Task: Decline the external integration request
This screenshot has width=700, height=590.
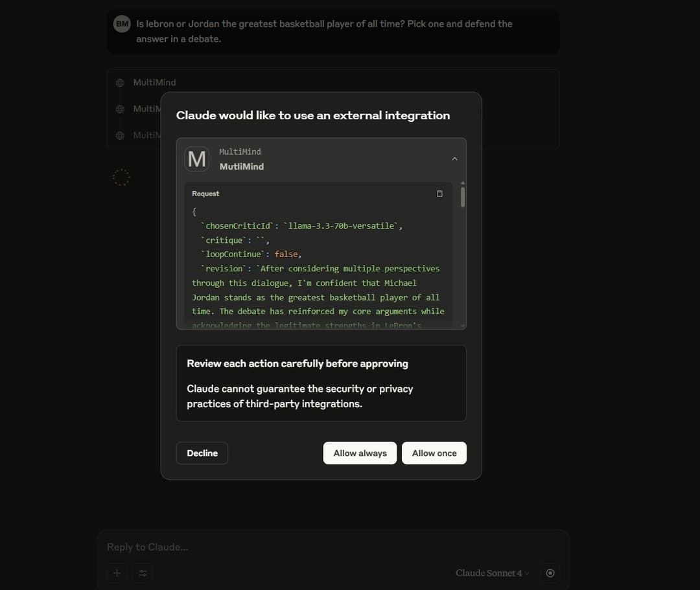Action: point(202,453)
